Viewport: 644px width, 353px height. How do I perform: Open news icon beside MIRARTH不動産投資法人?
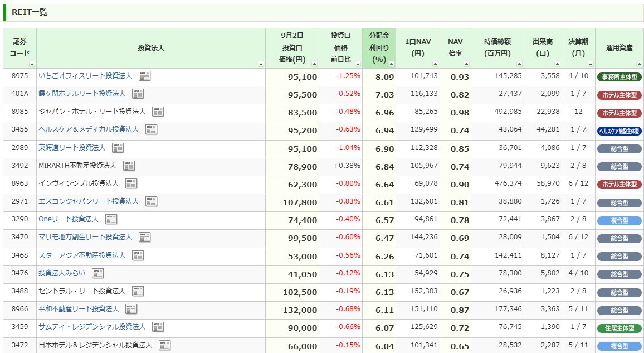[129, 166]
